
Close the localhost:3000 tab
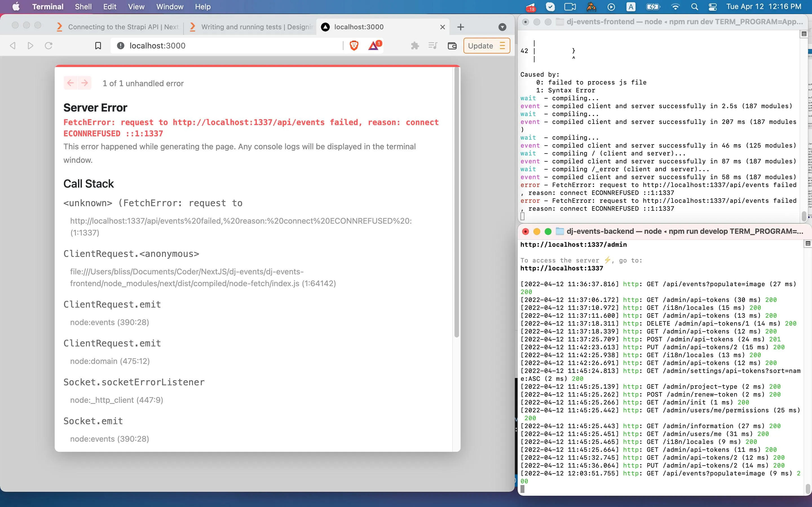pos(442,27)
